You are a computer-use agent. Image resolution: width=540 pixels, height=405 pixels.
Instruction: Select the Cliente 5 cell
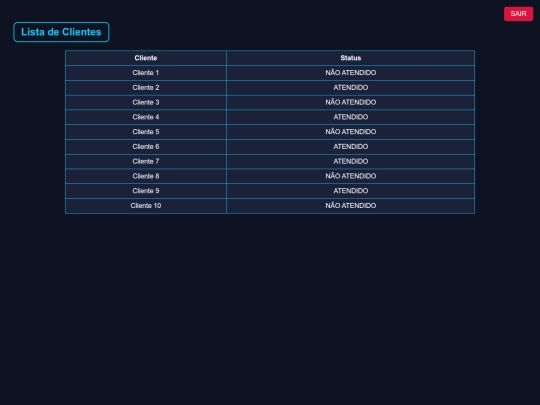tap(146, 132)
